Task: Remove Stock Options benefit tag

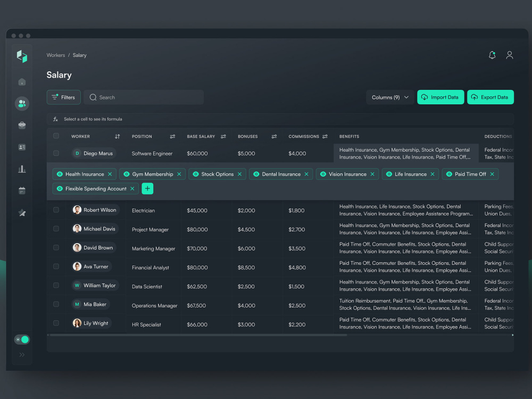Action: click(239, 174)
